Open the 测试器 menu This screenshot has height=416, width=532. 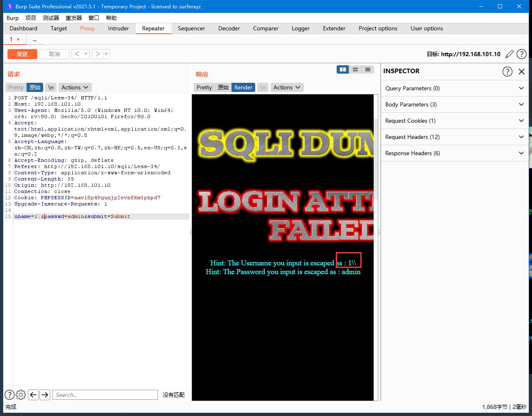pyautogui.click(x=51, y=18)
